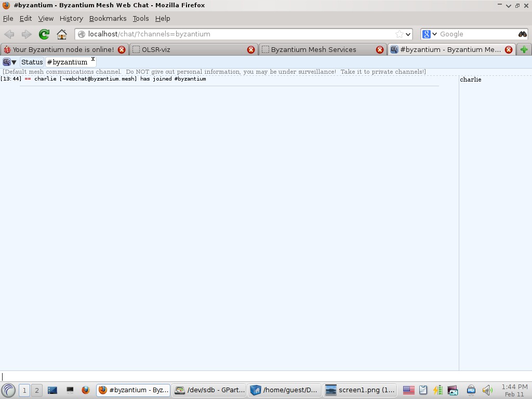Run the search with the binoculars icon
The height and width of the screenshot is (399, 532).
pyautogui.click(x=523, y=34)
